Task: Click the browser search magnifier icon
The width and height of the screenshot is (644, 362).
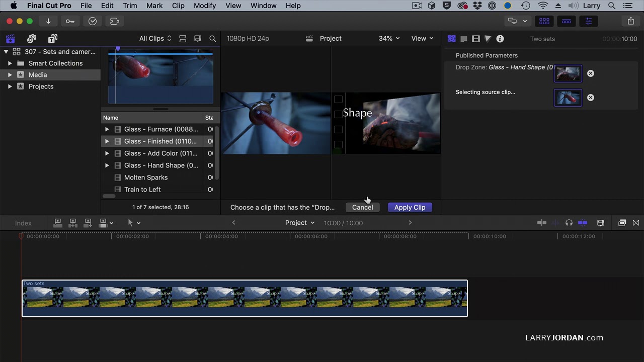Action: coord(213,39)
